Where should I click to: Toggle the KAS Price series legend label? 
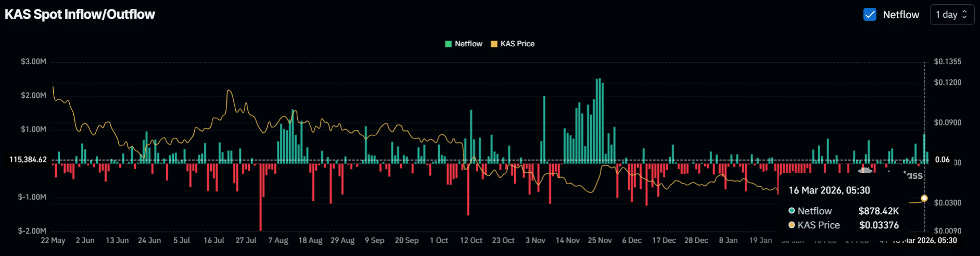(x=517, y=44)
